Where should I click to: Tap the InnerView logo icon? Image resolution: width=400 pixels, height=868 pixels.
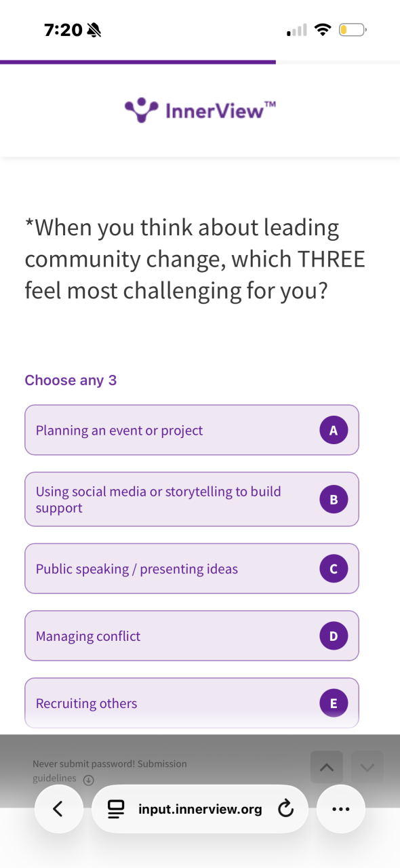coord(141,109)
